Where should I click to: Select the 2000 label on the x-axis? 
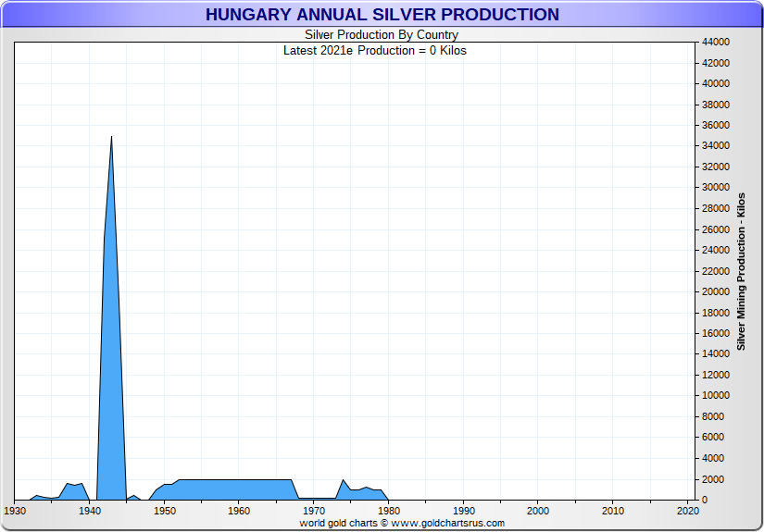[x=538, y=511]
